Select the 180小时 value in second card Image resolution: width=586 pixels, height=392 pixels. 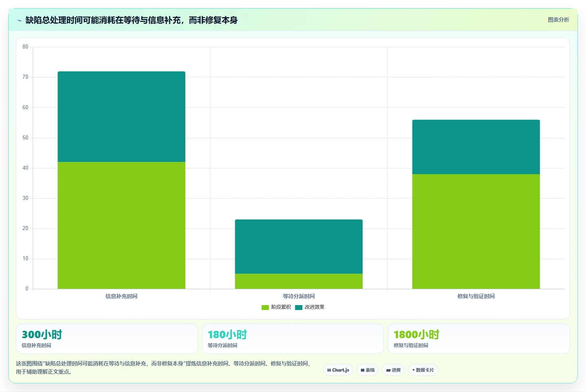pyautogui.click(x=227, y=335)
